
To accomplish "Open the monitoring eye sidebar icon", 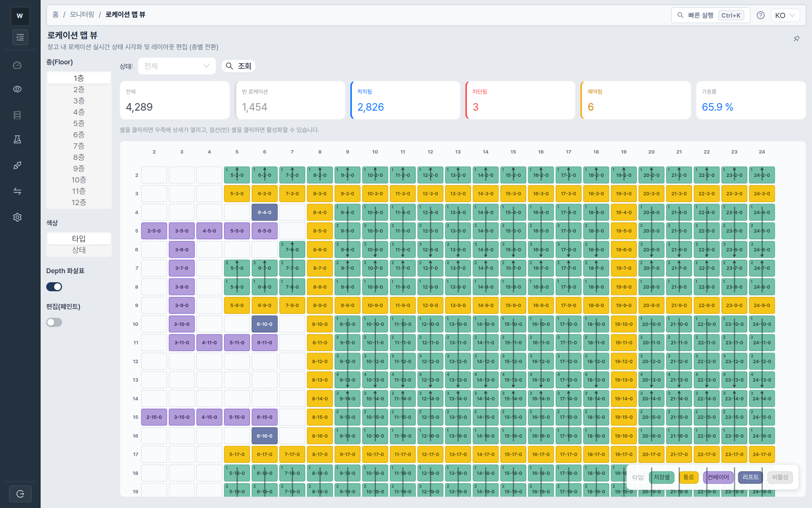I will click(17, 89).
